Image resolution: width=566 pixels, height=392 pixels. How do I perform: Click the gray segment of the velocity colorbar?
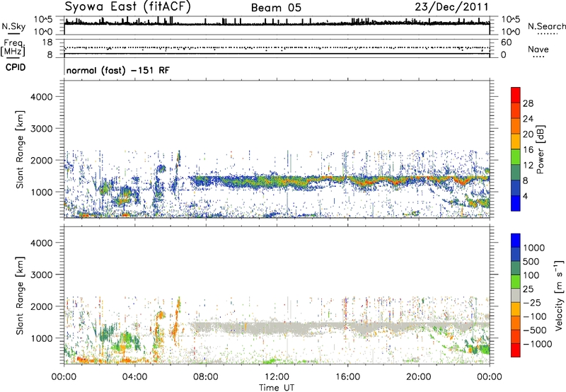click(x=516, y=296)
